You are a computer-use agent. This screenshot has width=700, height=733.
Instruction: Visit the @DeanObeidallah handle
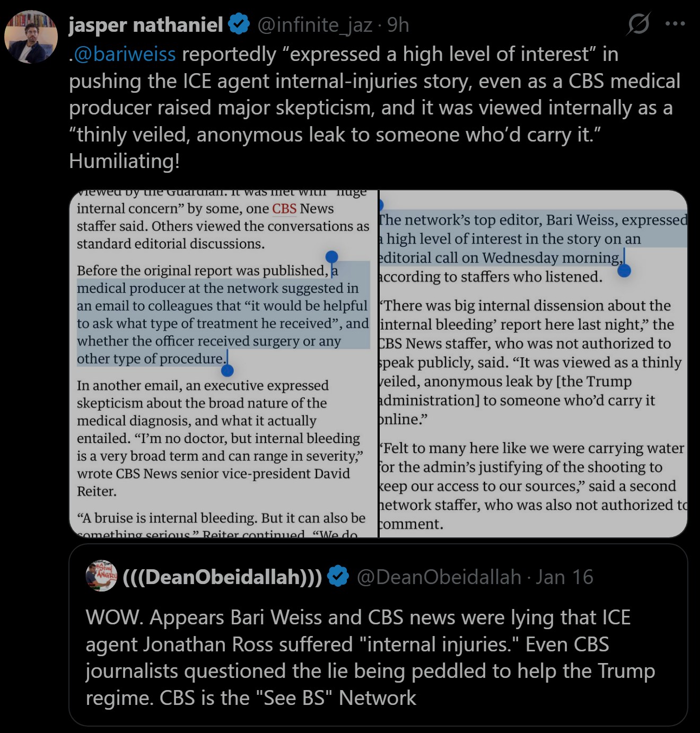coord(439,577)
